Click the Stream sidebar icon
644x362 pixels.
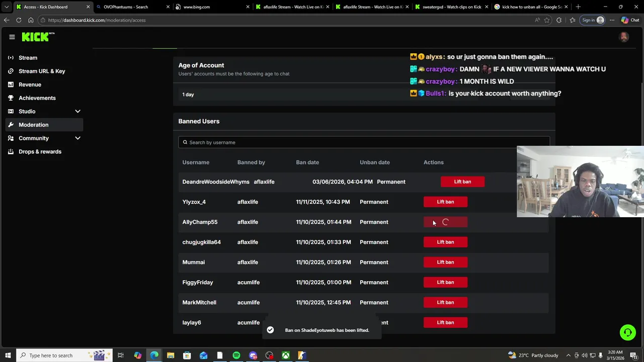pyautogui.click(x=11, y=58)
